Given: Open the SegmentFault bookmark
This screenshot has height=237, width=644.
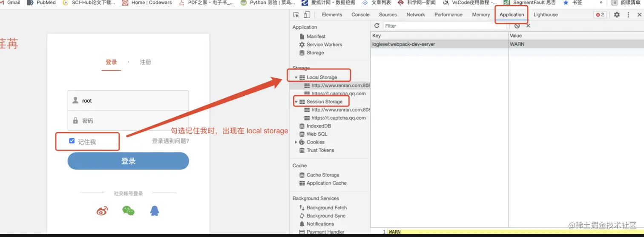Looking at the screenshot, I should pos(529,3).
